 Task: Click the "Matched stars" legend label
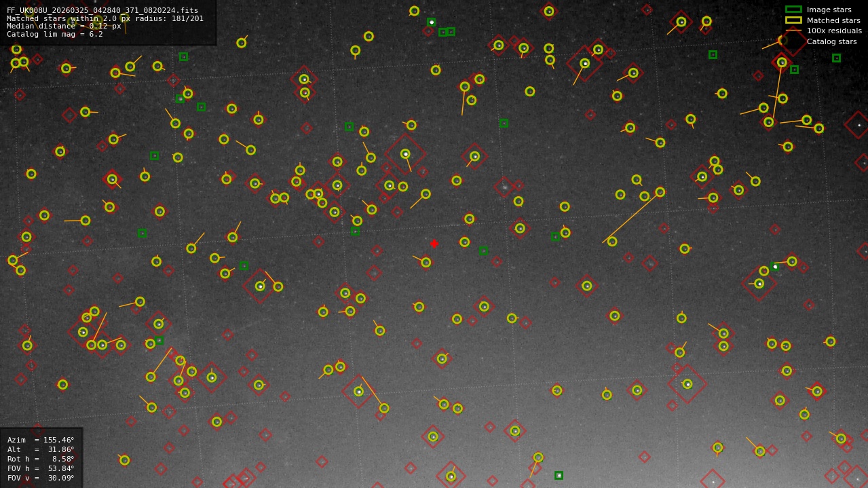[833, 20]
